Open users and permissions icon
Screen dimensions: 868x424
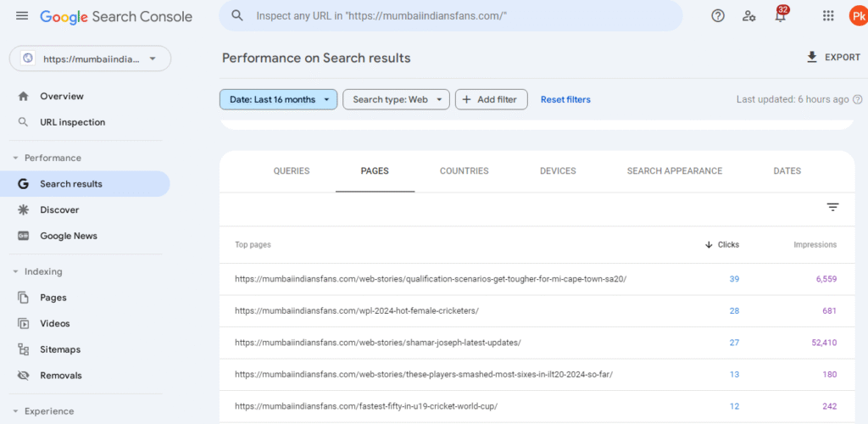[x=748, y=16]
